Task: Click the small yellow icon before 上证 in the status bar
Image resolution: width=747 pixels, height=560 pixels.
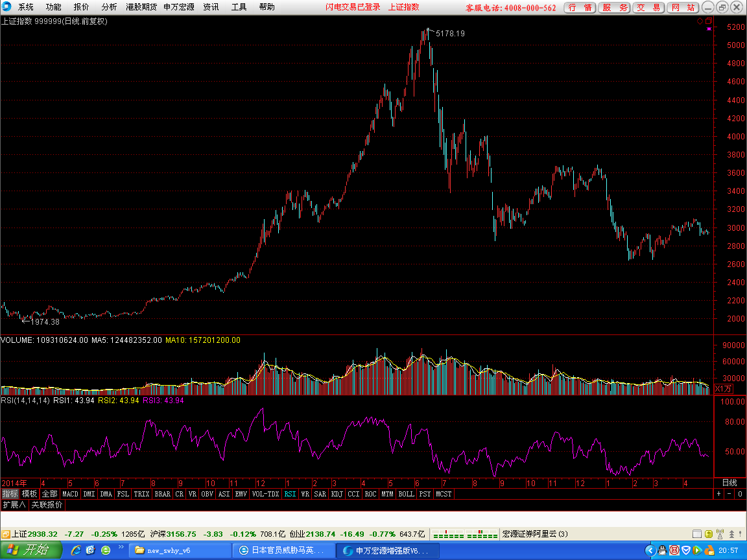Action: [x=6, y=534]
